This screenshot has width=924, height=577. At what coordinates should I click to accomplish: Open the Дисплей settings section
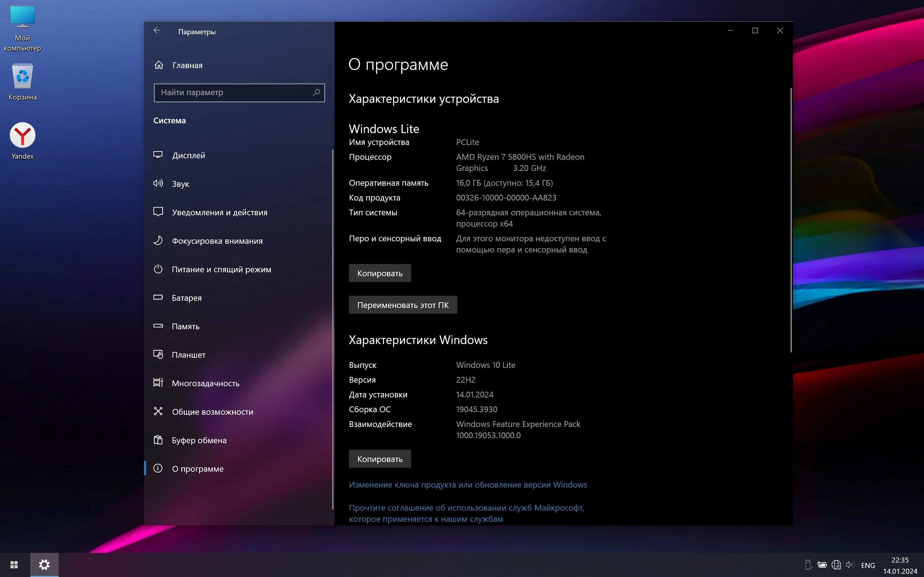(x=188, y=155)
